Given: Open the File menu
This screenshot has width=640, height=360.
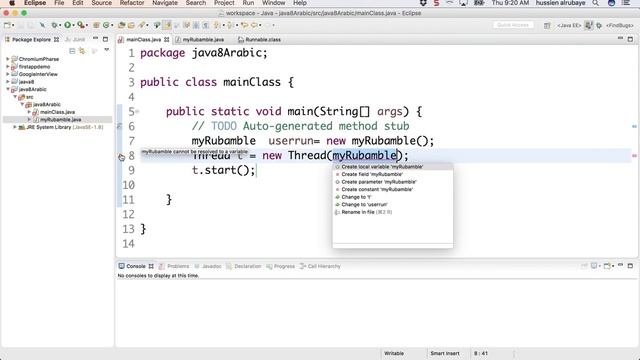Looking at the screenshot, I should [x=59, y=3].
